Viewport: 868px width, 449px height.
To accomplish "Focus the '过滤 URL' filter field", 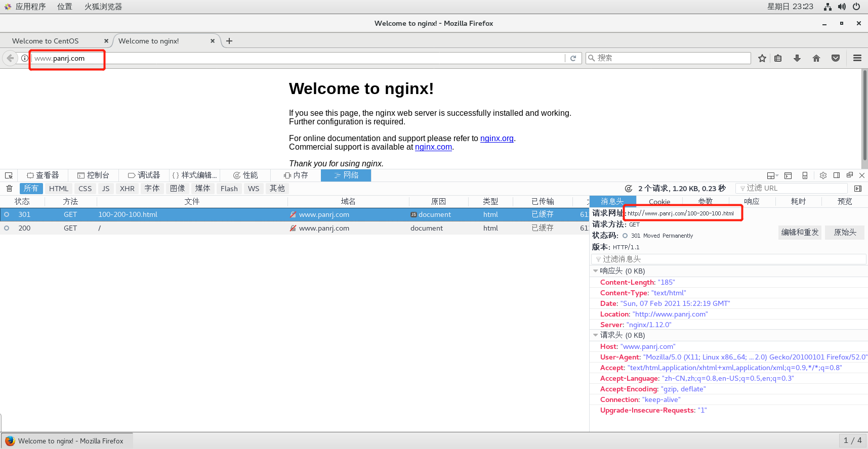I will (791, 189).
